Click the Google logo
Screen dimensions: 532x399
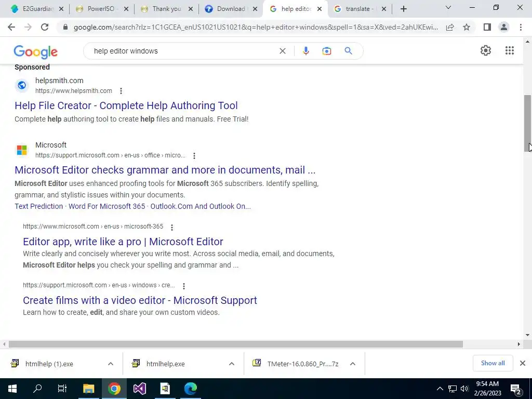point(36,52)
